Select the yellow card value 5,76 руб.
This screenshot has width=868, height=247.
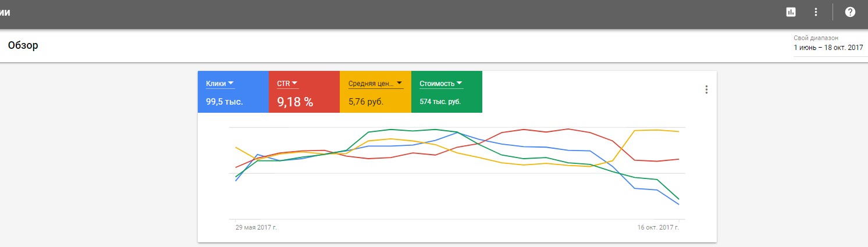(x=367, y=102)
